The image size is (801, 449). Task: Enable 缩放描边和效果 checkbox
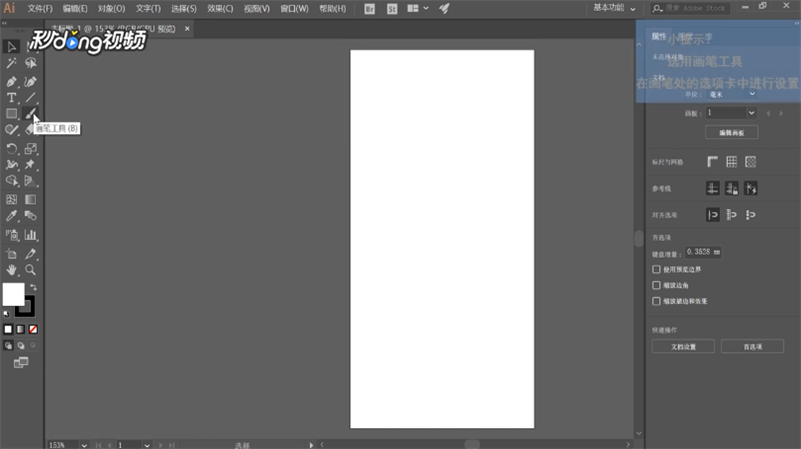[656, 301]
